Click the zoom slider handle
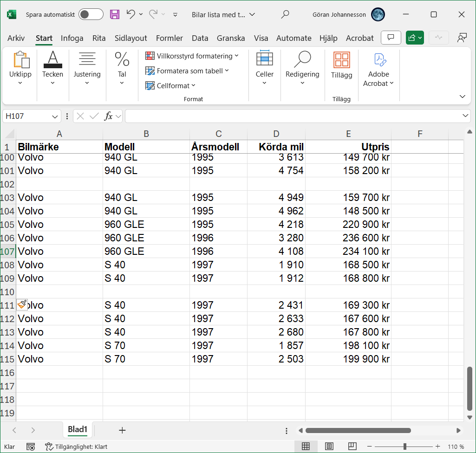The width and height of the screenshot is (476, 453). coord(405,447)
